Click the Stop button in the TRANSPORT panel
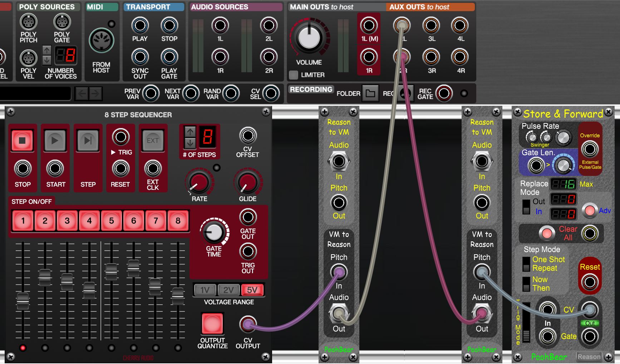Viewport: 620px width, 364px height. point(169,25)
